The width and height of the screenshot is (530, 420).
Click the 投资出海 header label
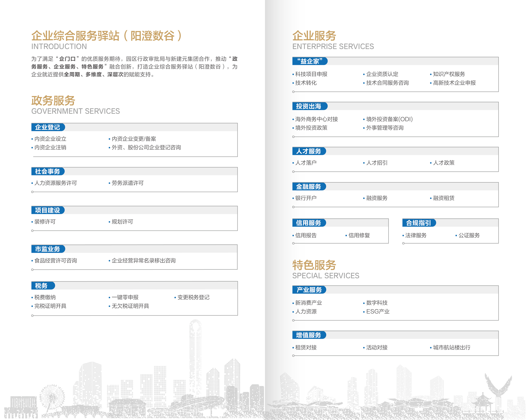[309, 106]
